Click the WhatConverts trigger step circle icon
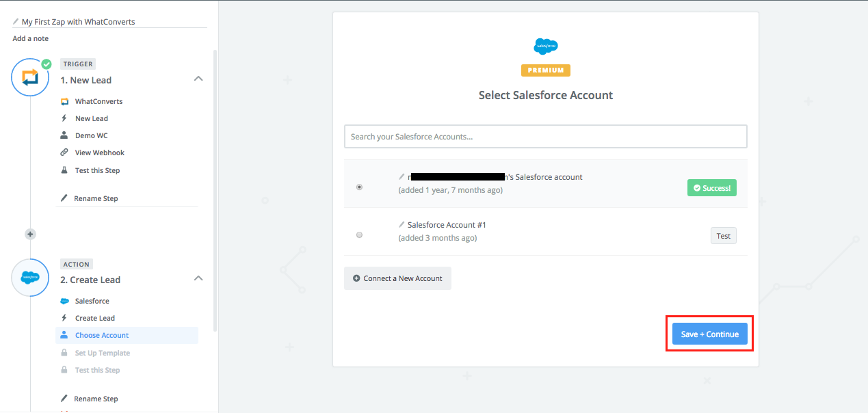Viewport: 868px width, 413px height. 30,77
